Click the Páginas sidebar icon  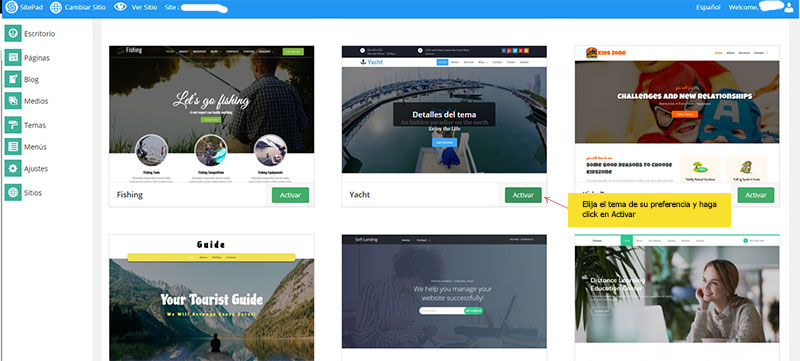pos(13,58)
